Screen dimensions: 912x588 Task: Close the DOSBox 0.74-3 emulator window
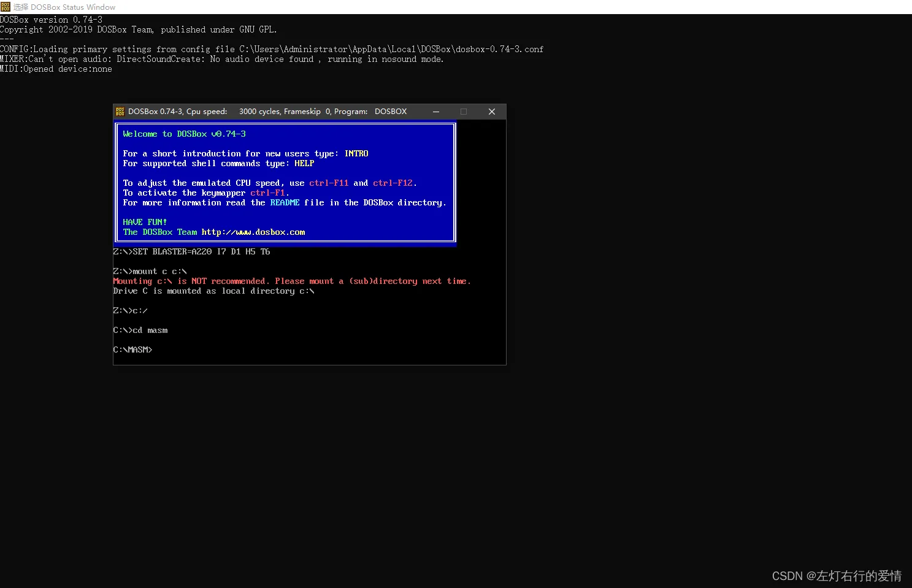491,112
